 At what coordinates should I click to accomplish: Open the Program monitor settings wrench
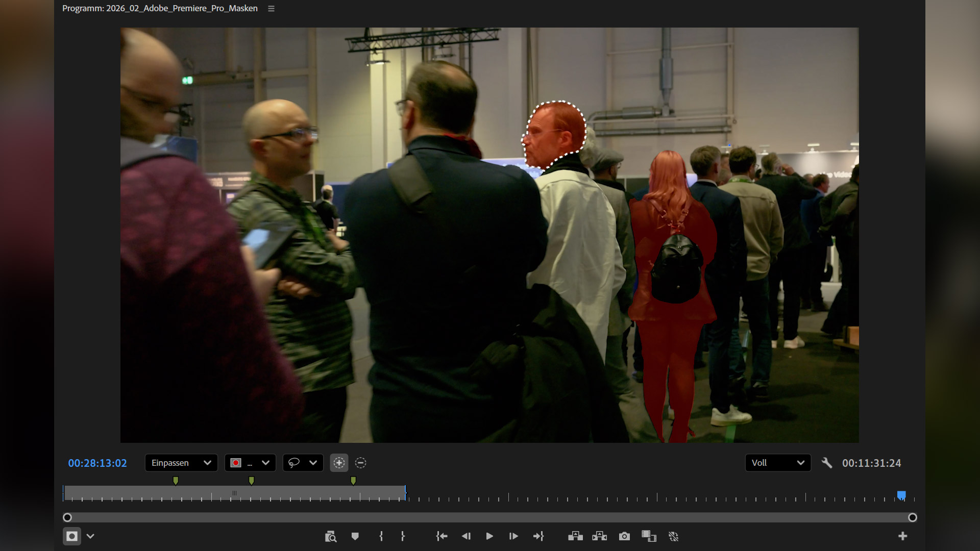tap(827, 463)
